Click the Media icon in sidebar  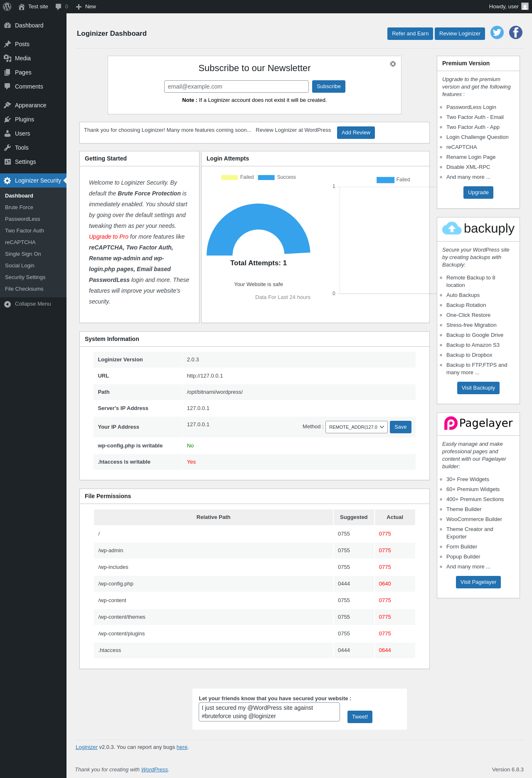[7, 58]
